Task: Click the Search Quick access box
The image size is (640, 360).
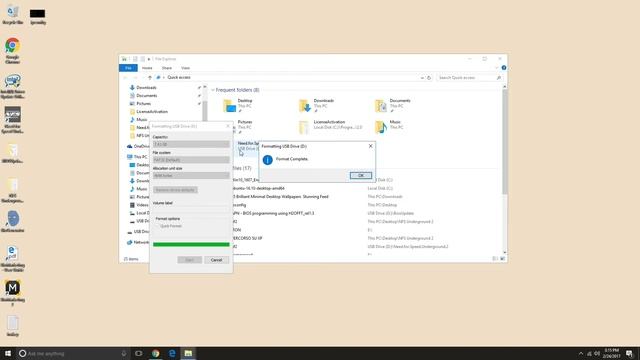Action: (469, 78)
